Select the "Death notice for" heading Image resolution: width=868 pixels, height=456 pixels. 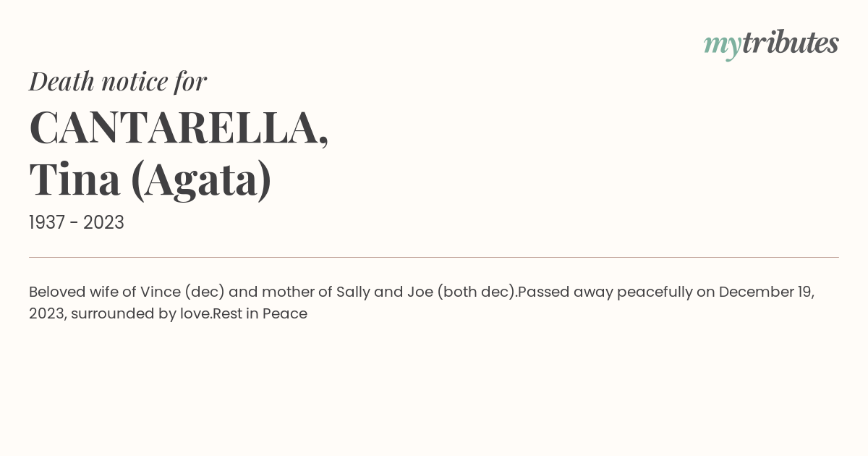point(118,81)
